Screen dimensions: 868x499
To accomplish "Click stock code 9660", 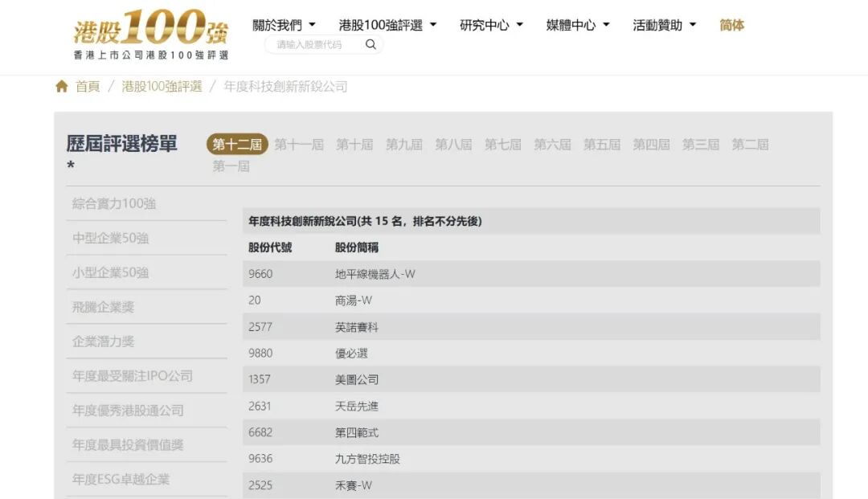I will click(260, 274).
